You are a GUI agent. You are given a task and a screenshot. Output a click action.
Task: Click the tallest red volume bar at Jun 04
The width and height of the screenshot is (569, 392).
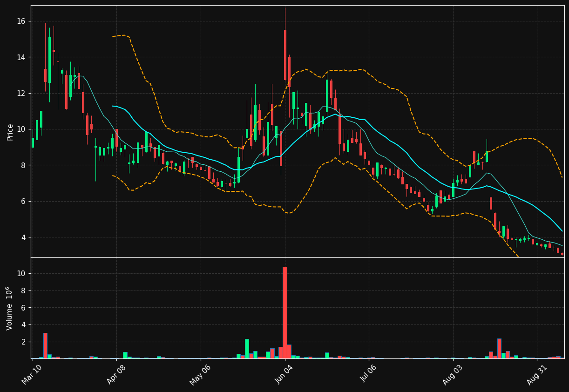285,312
